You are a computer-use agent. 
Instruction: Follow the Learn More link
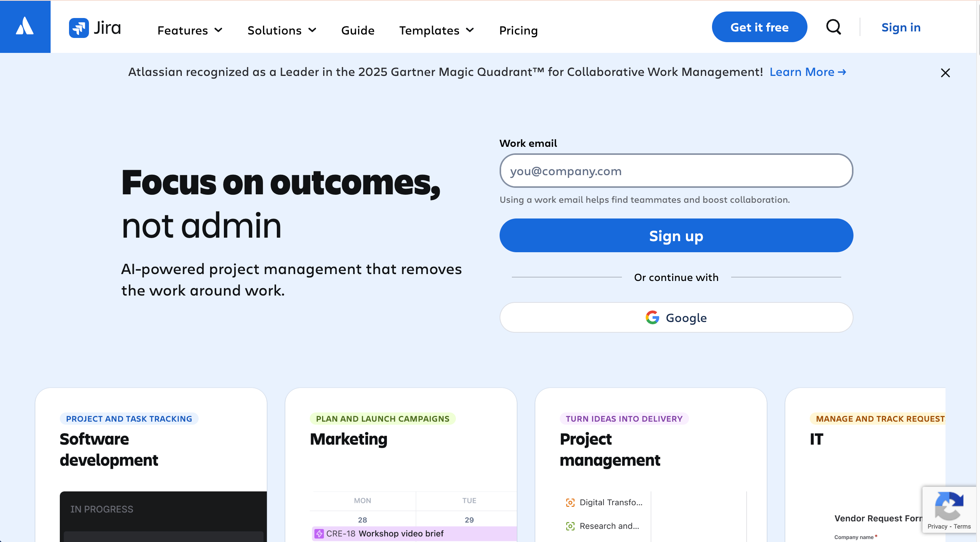tap(807, 72)
